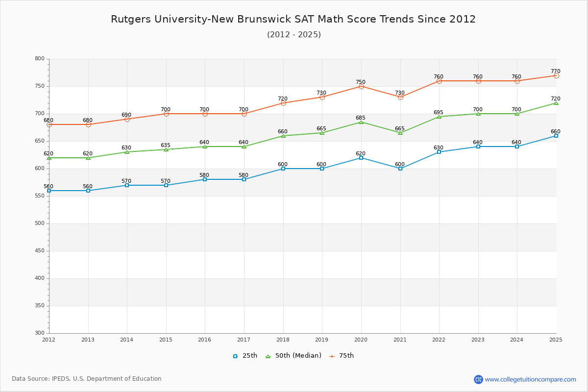Viewport: 588px width, 392px height.
Task: Click the 2021 orange marker at 730
Action: tap(400, 97)
